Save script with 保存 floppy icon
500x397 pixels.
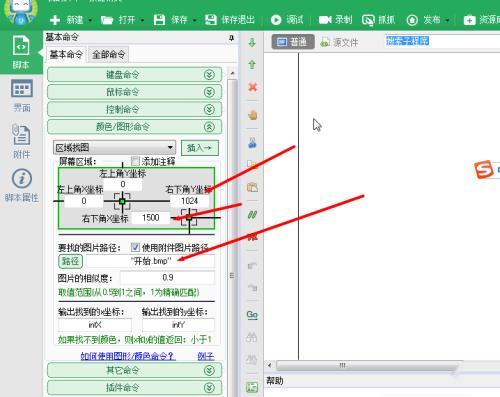[159, 20]
